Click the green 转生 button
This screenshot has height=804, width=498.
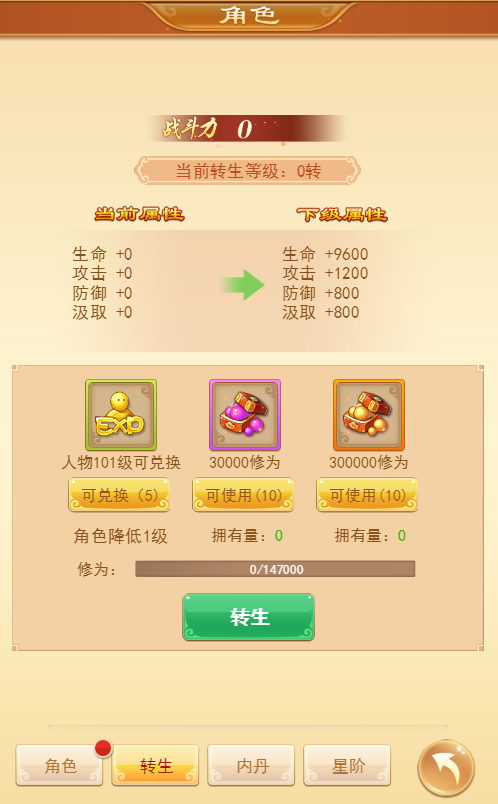coord(249,617)
